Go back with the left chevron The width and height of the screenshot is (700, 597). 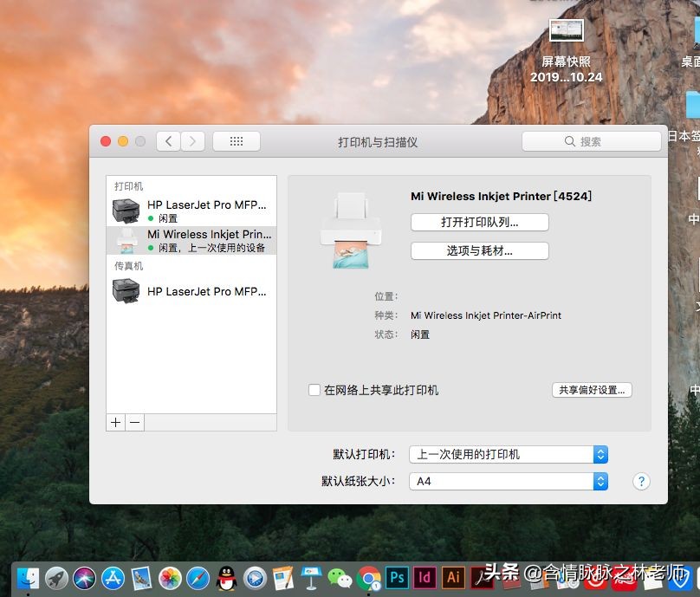(x=168, y=141)
